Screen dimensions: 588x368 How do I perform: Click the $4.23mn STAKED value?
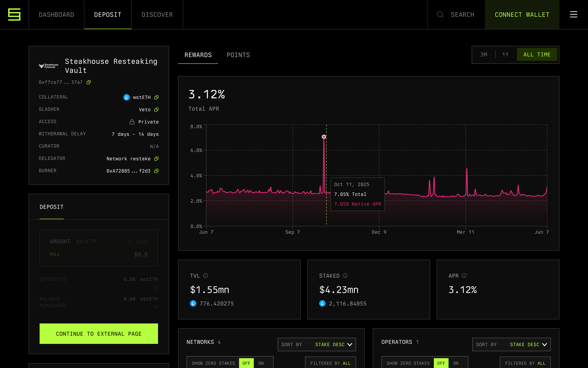[339, 290]
